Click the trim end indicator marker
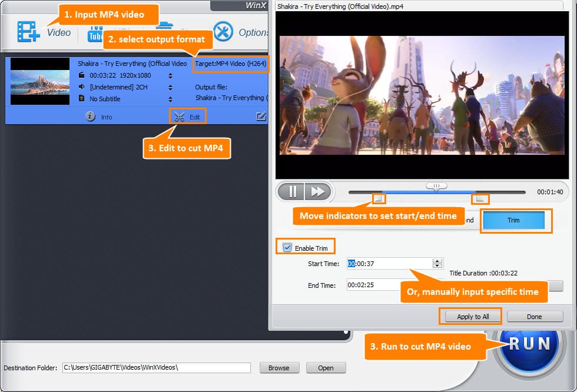 pos(480,198)
